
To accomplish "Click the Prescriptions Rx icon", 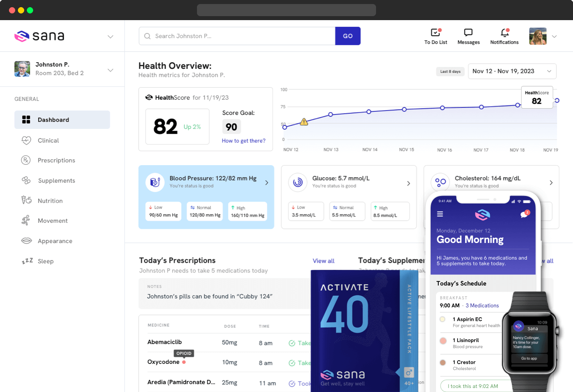I will pos(26,160).
